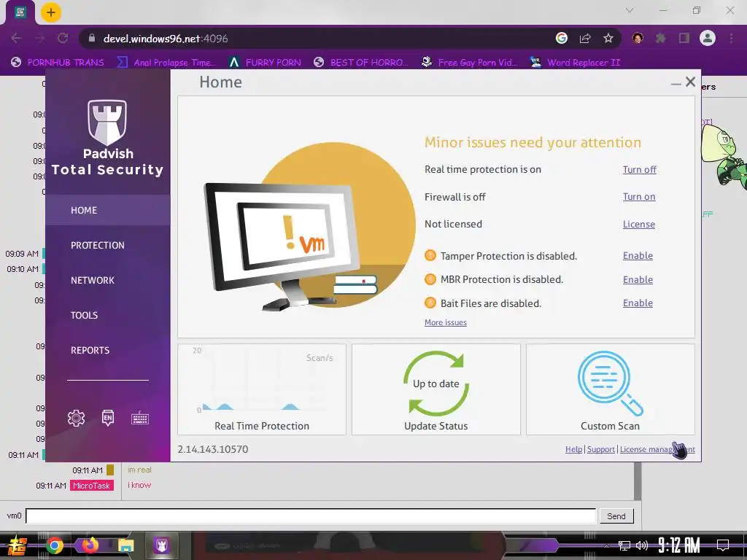Click volume icon in system tray
Image resolution: width=747 pixels, height=560 pixels.
point(642,545)
